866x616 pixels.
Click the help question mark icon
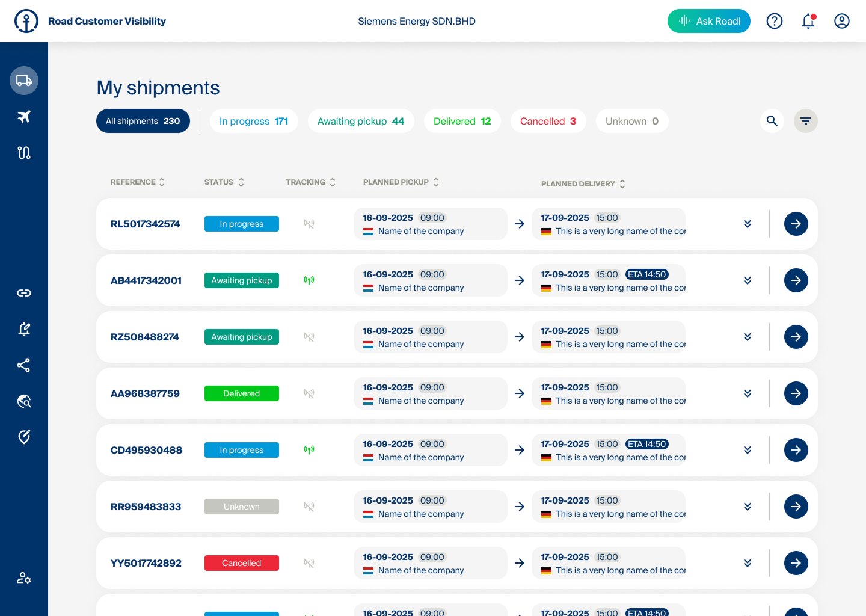pyautogui.click(x=775, y=22)
